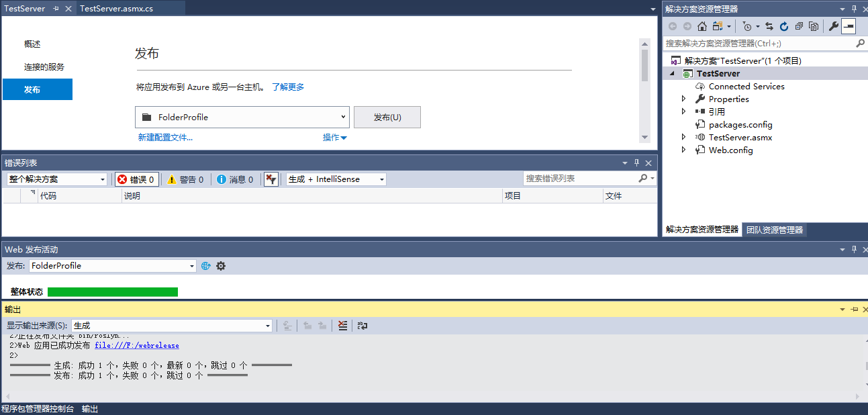Click the forward arrow in Solution Explorer toolbar
Viewport: 868px width, 415px height.
687,26
